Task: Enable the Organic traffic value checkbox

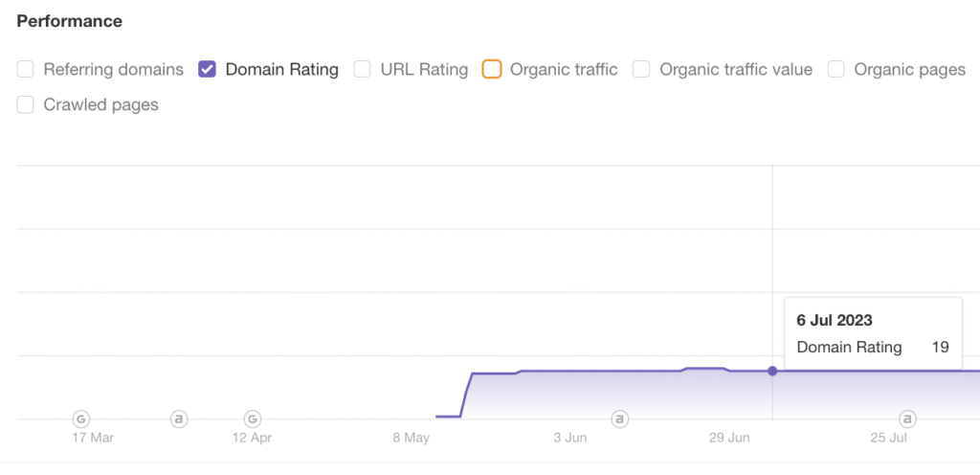Action: point(641,69)
